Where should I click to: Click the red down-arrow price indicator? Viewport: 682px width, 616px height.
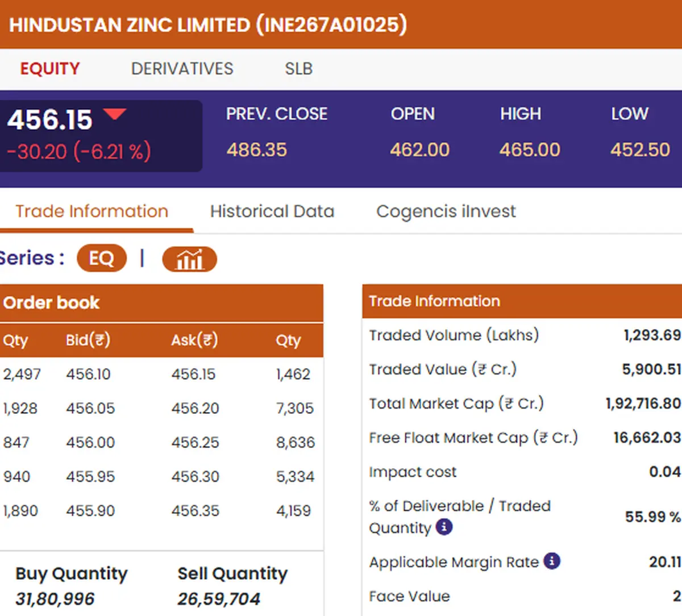point(115,114)
